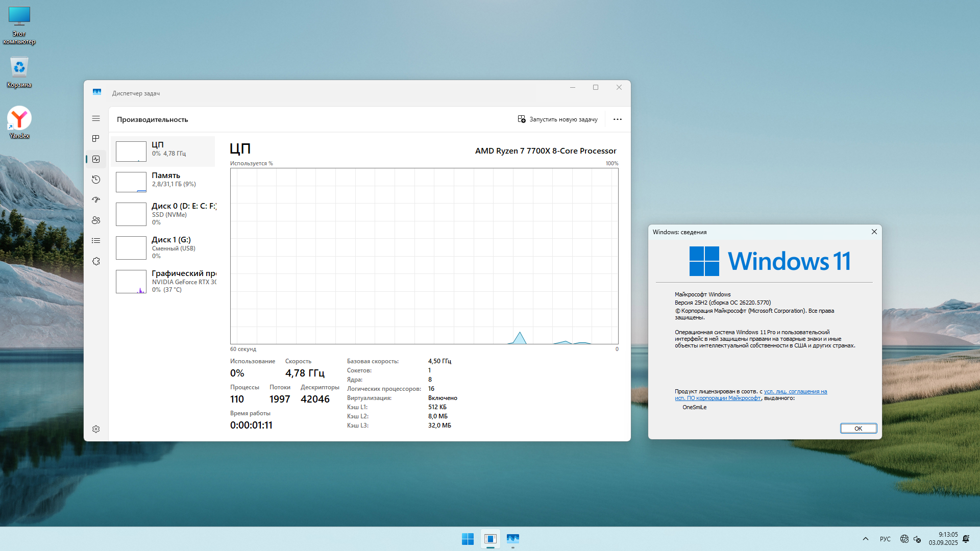
Task: Click OK in Windows info dialog
Action: click(858, 429)
